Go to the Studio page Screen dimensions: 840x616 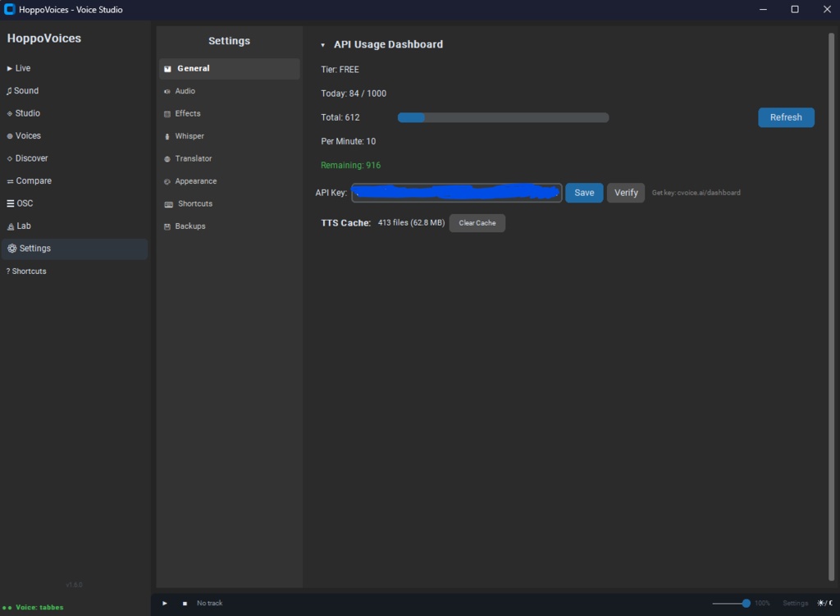[75, 113]
